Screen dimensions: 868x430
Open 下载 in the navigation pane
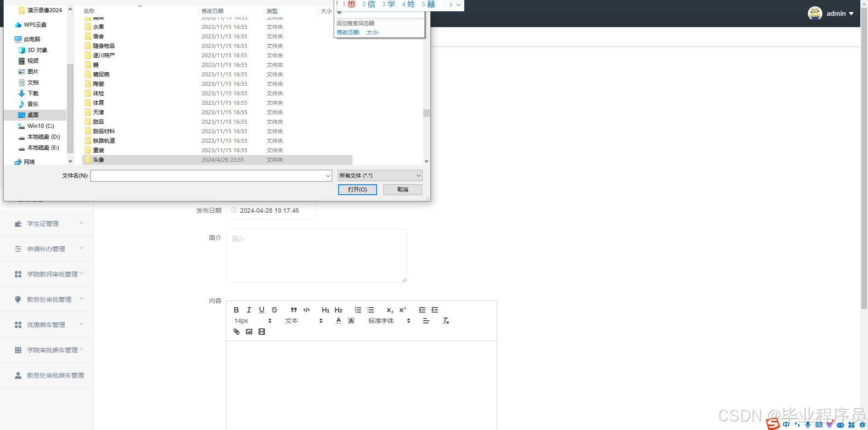[x=33, y=93]
